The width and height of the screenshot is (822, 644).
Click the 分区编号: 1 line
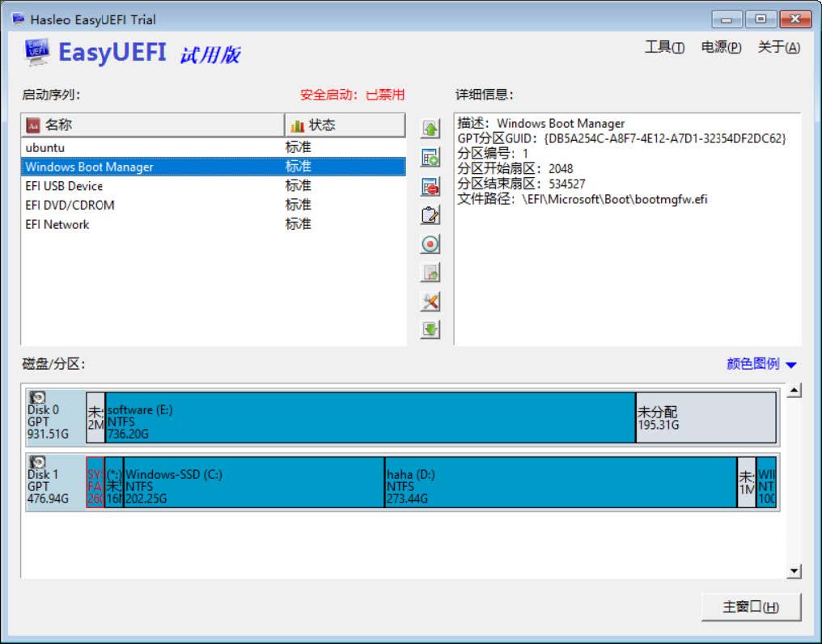(x=493, y=154)
